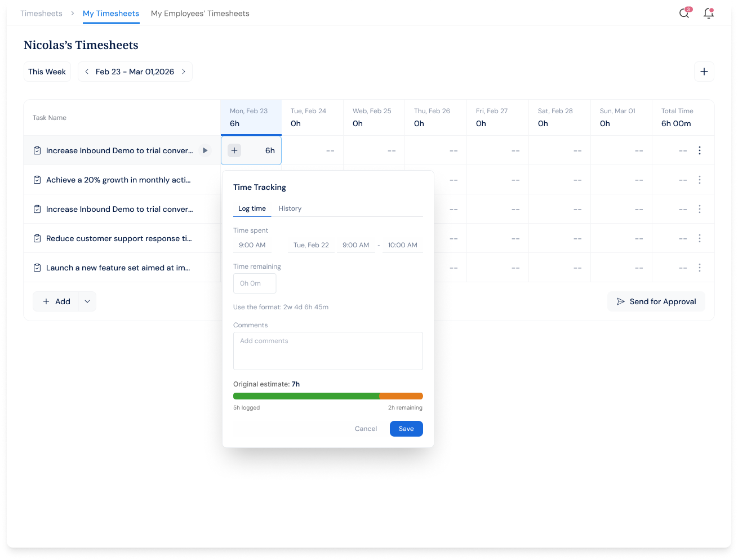Click Feb 23 - Mar 01,2026 date range

click(135, 72)
